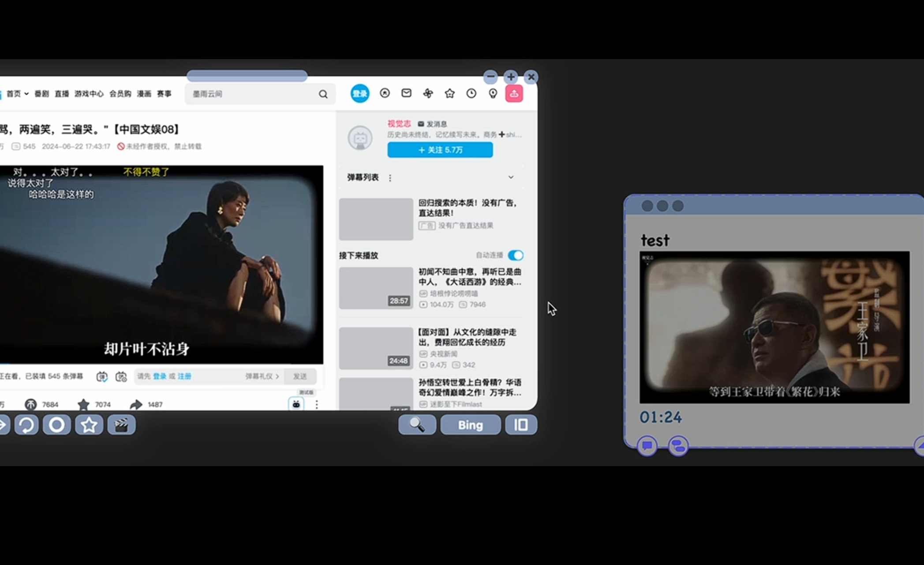Open the watch history clock icon
The width and height of the screenshot is (924, 565).
coord(471,93)
